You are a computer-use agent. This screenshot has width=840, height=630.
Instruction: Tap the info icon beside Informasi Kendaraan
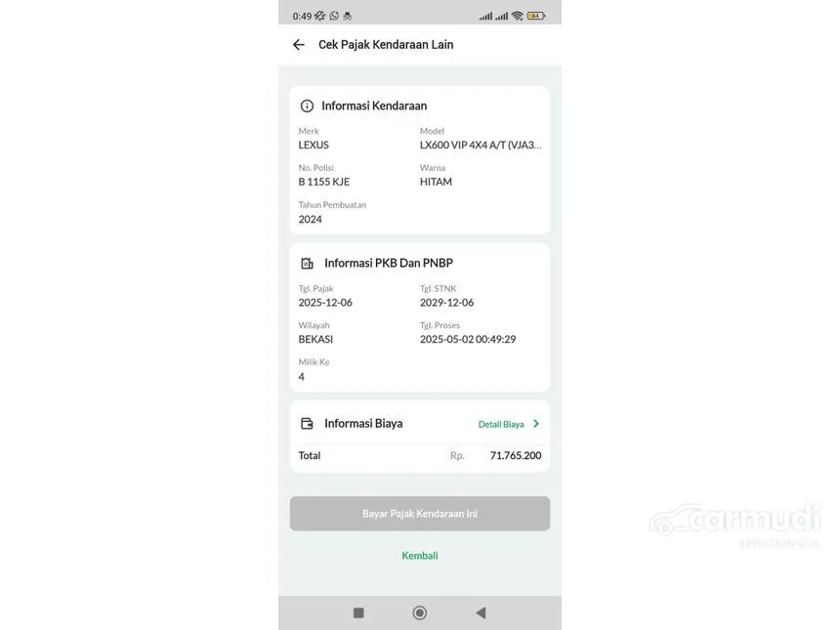(307, 106)
